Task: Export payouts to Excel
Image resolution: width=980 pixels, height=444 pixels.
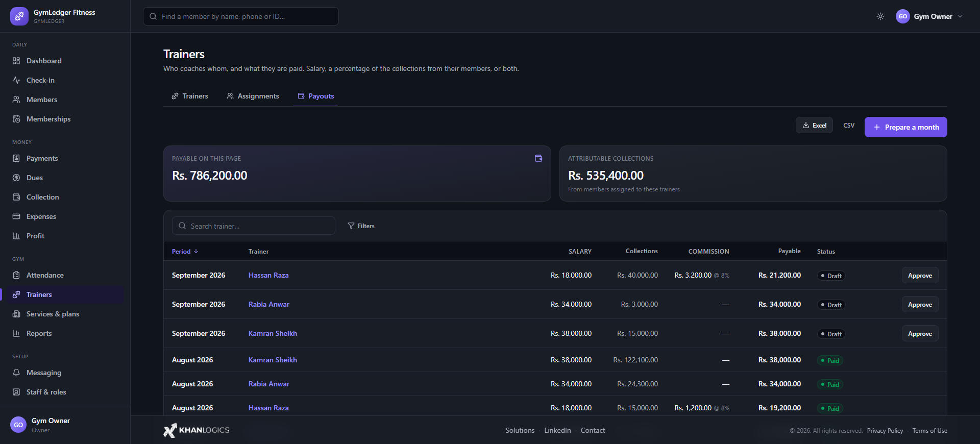Action: 814,125
